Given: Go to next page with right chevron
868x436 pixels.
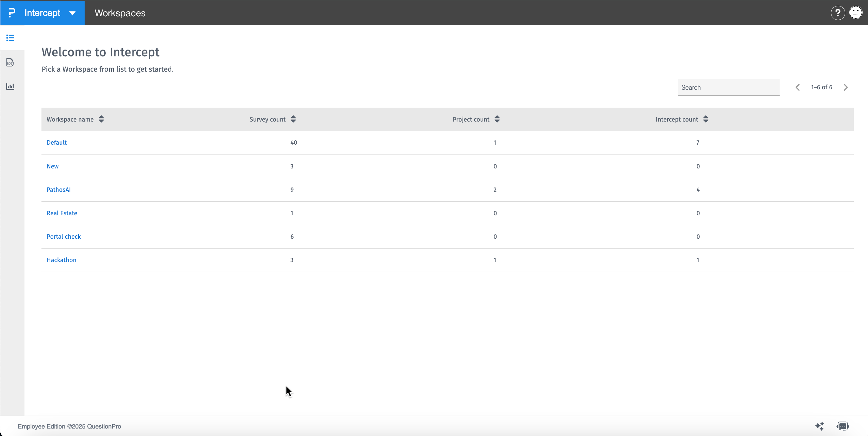Looking at the screenshot, I should click(845, 87).
